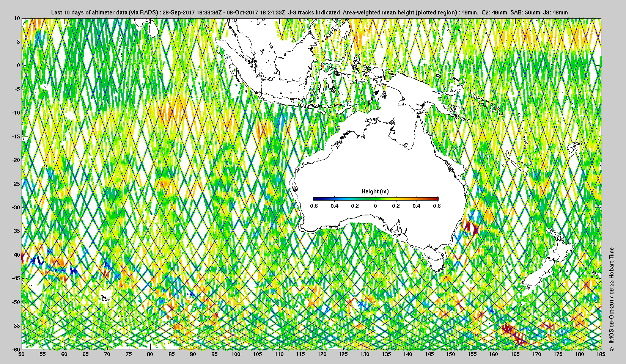Screen dimensions: 626x364
Task: Click the height colorbar gradient strip
Action: pos(376,198)
